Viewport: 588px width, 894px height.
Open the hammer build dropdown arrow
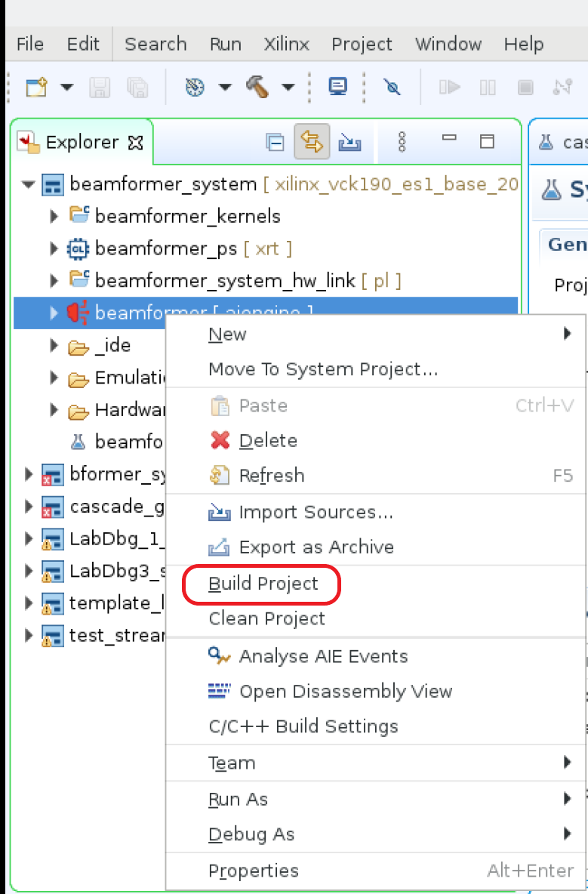(288, 87)
